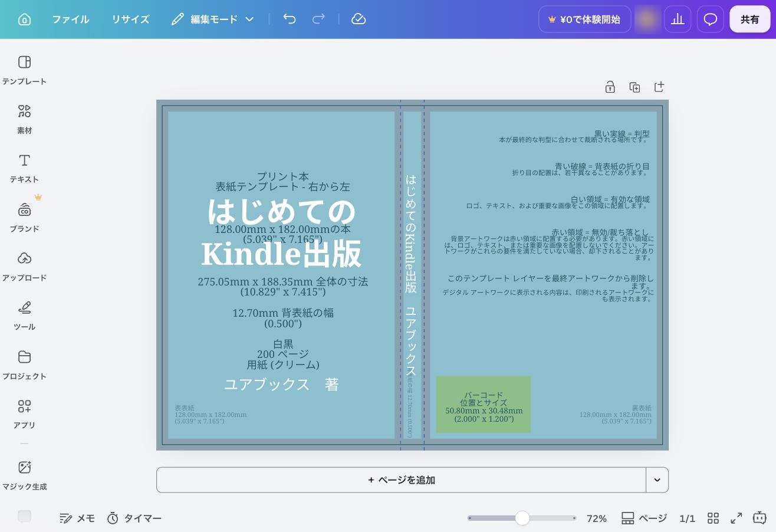Click page counter 1/1
The width and height of the screenshot is (776, 532).
[687, 518]
